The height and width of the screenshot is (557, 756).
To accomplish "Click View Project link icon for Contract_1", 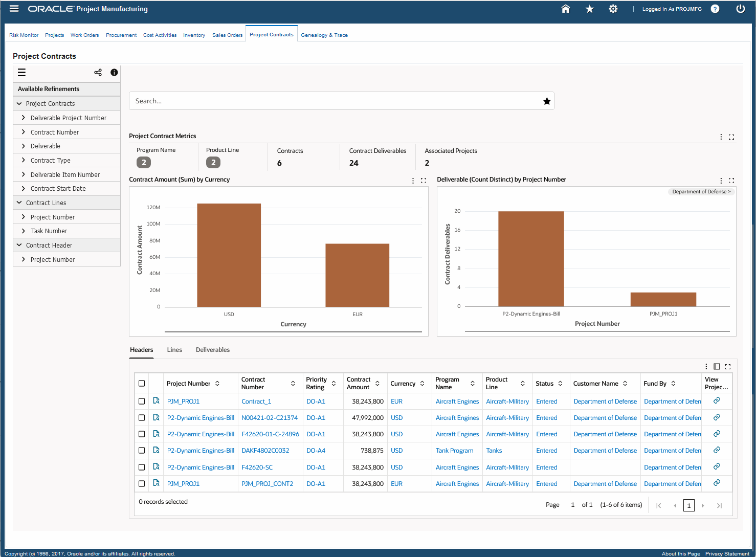I will (x=717, y=400).
